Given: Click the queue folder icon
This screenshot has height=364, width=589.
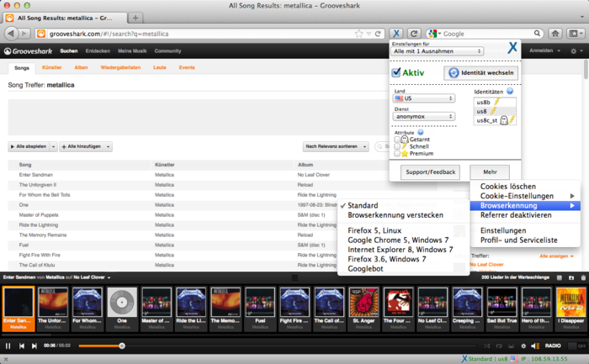Looking at the screenshot, I should 571,277.
